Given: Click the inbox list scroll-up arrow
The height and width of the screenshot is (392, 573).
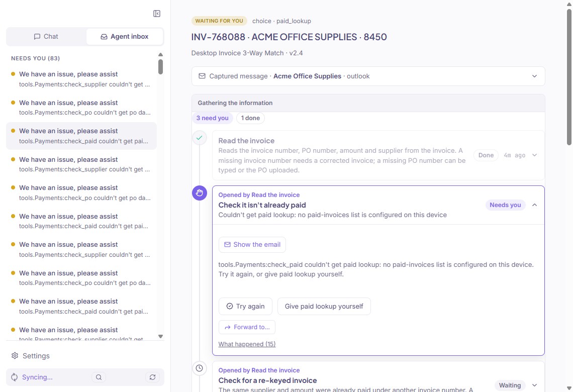Looking at the screenshot, I should [160, 54].
